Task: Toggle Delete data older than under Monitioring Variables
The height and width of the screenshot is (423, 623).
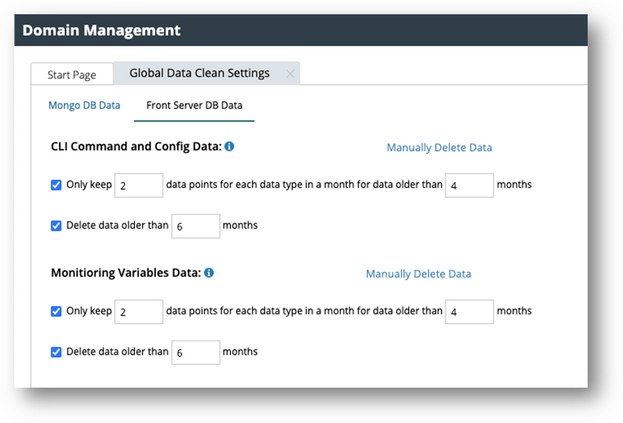Action: click(x=56, y=352)
